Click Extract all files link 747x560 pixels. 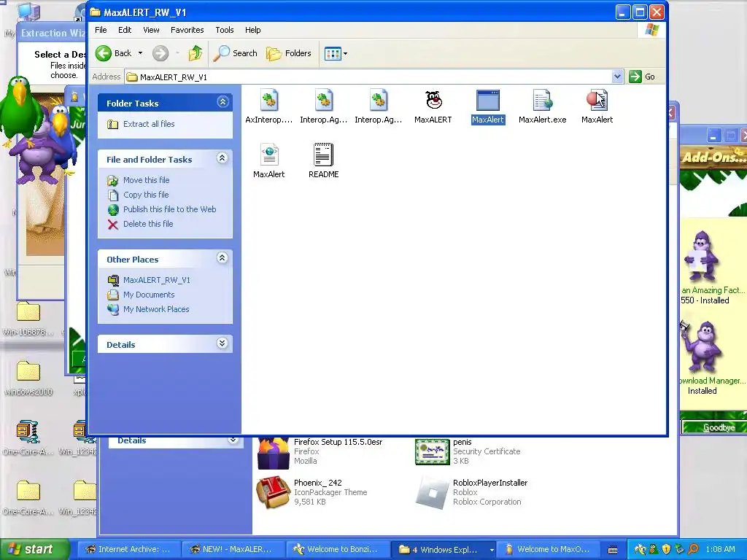[149, 124]
